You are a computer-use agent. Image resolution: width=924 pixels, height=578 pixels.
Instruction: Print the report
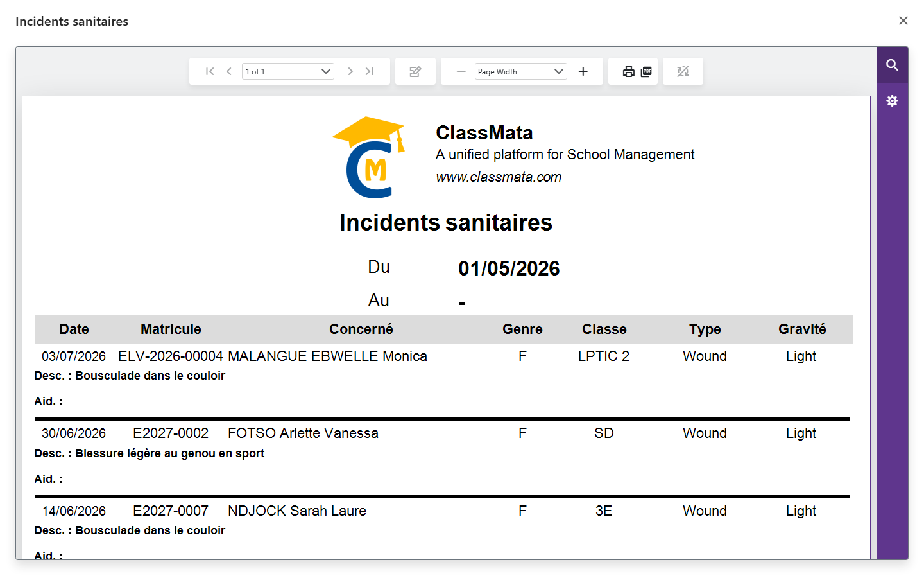[x=628, y=71]
